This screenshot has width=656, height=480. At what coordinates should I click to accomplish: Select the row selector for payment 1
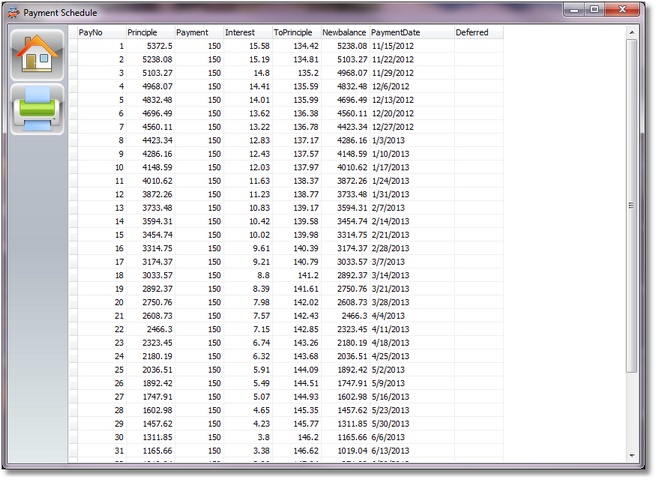[72, 46]
